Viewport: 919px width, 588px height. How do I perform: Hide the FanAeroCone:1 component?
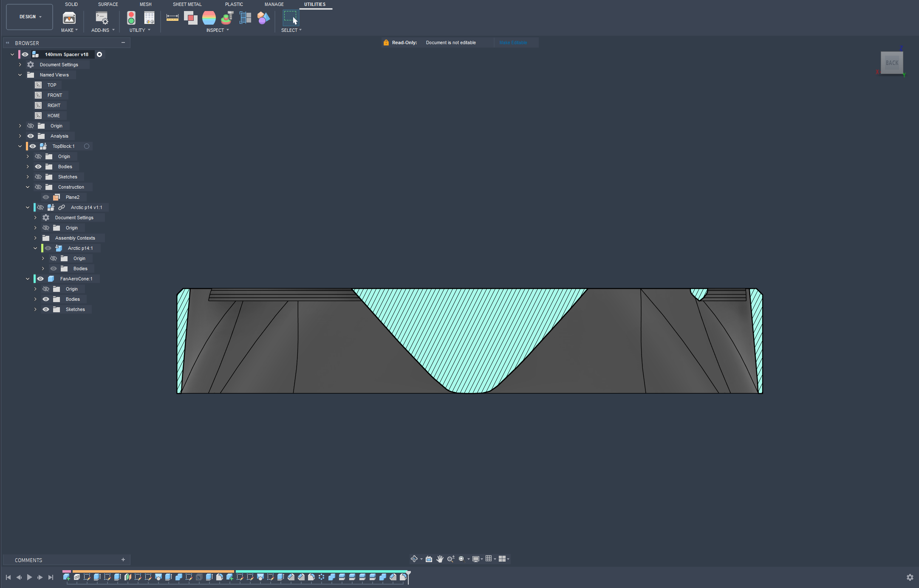point(40,279)
